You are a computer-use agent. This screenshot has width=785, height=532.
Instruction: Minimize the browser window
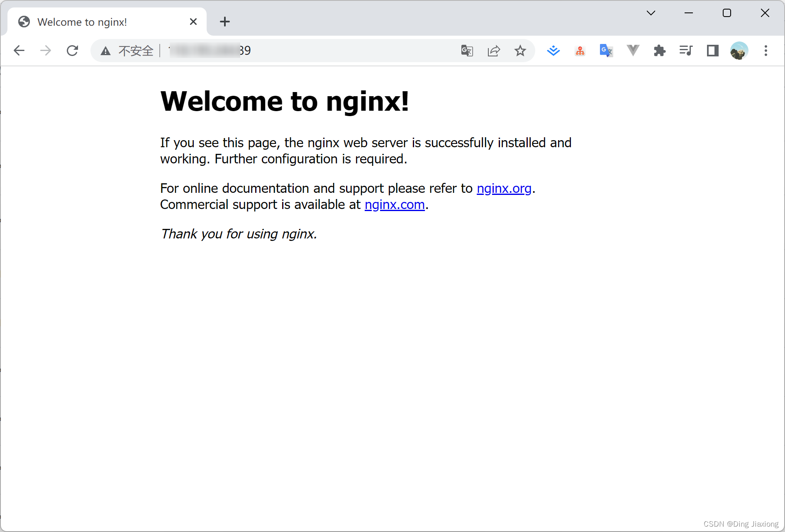click(689, 13)
